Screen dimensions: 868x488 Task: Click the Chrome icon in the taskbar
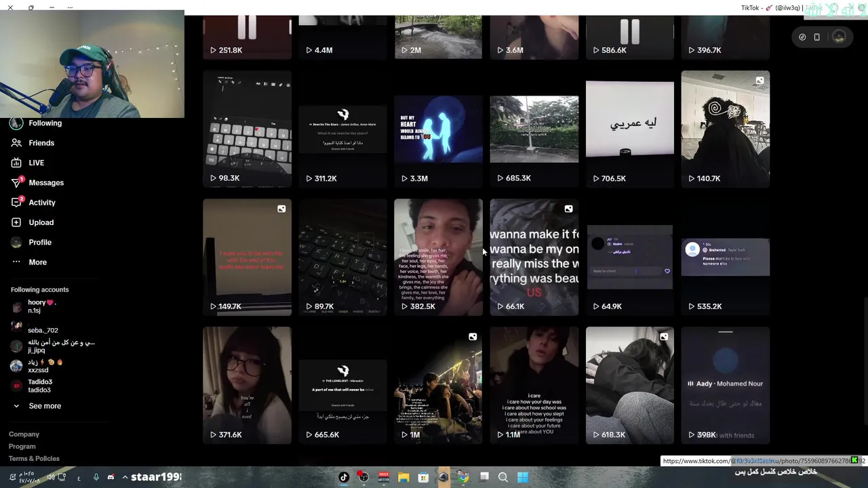463,477
